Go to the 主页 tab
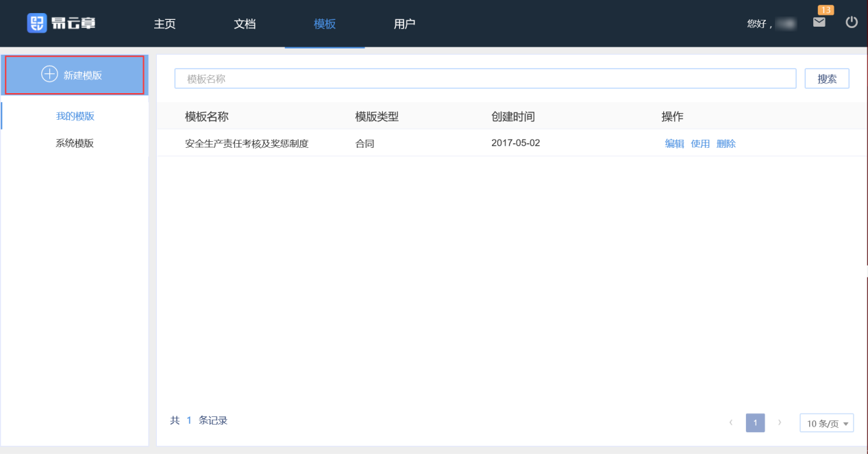This screenshot has height=454, width=868. [x=164, y=24]
